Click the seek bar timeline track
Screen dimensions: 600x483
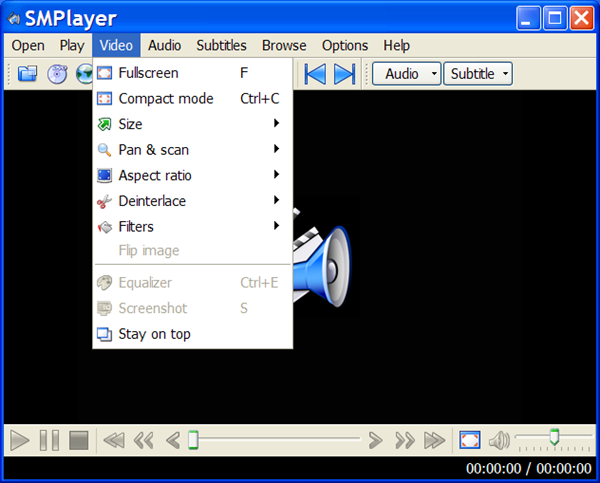pyautogui.click(x=280, y=439)
